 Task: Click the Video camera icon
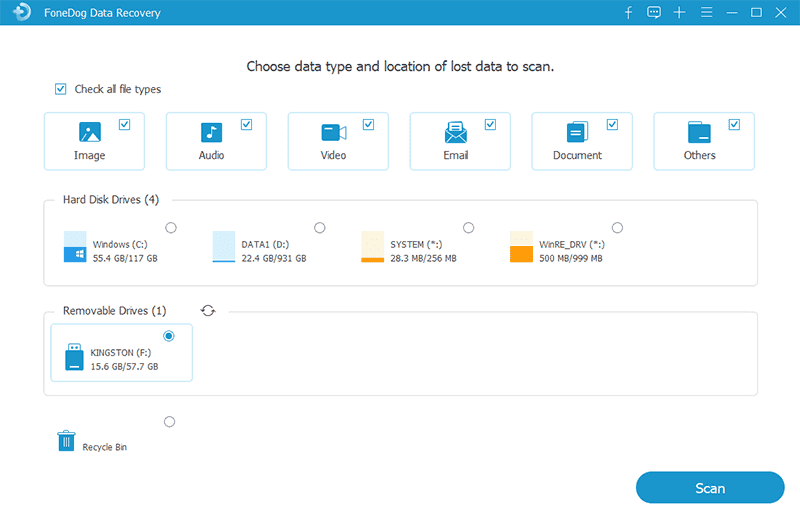(x=333, y=133)
